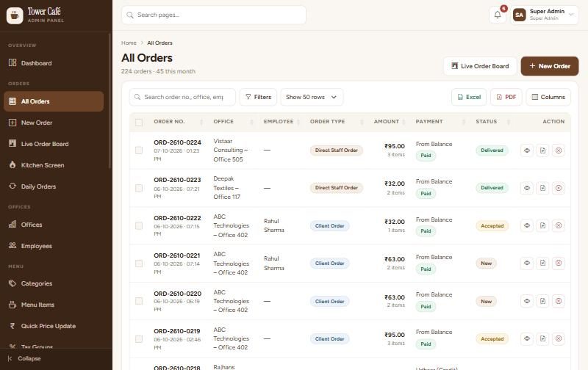View order ORD-2610-0220 with eye icon

527,301
